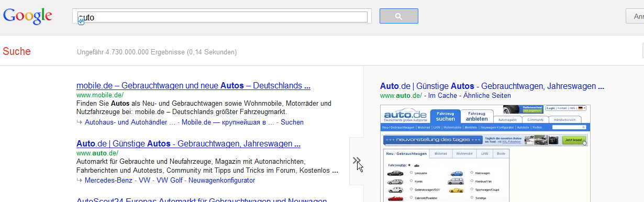Screen dimensions: 644x202
Task: Click the magnifier search button
Action: click(398, 16)
